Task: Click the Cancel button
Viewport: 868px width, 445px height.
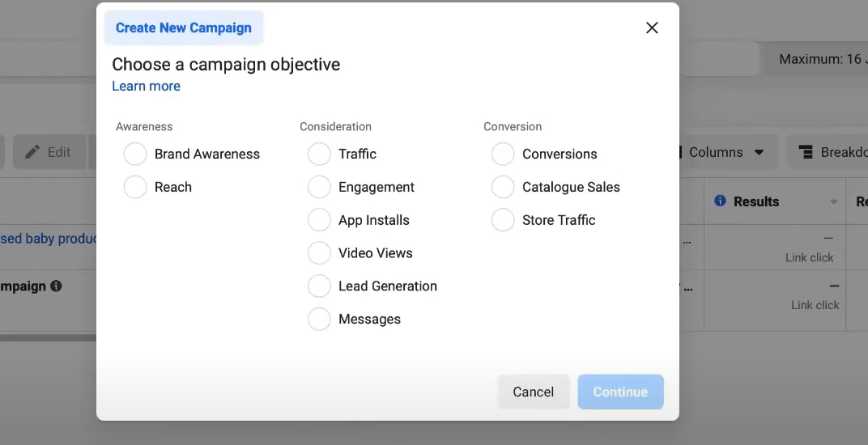Action: [533, 392]
